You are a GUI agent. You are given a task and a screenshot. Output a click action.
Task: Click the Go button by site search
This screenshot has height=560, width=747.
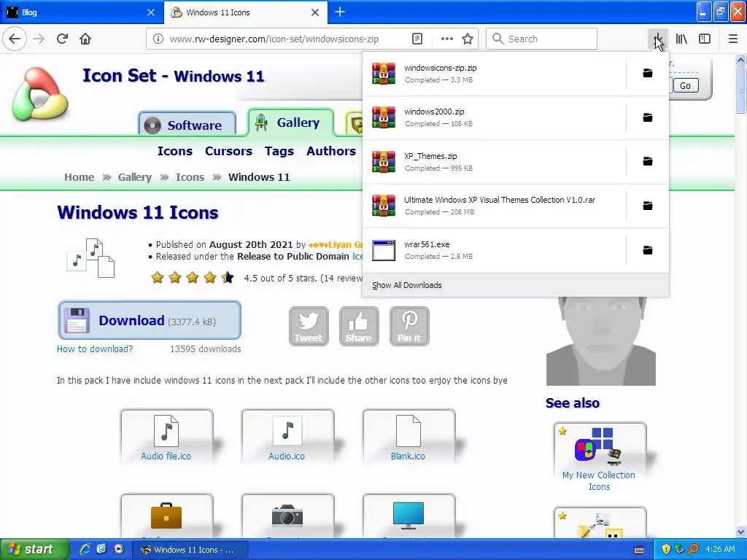pos(685,86)
